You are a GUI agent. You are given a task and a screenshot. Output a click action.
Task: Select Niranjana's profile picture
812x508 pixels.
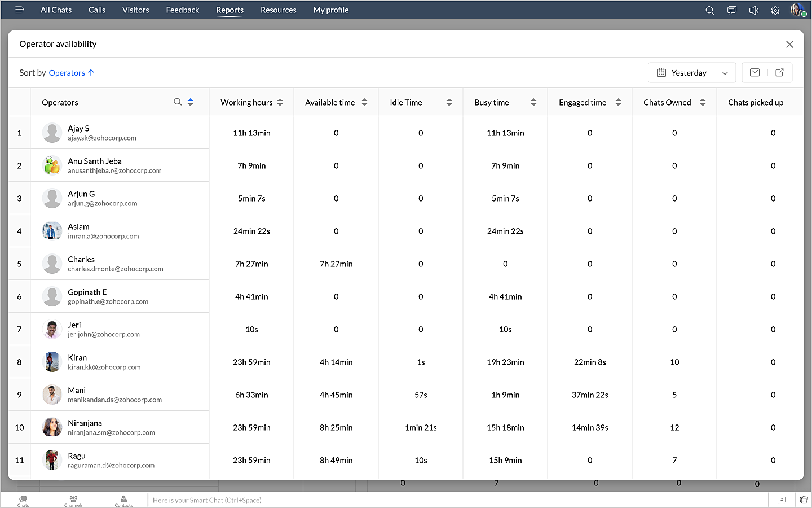pos(52,427)
